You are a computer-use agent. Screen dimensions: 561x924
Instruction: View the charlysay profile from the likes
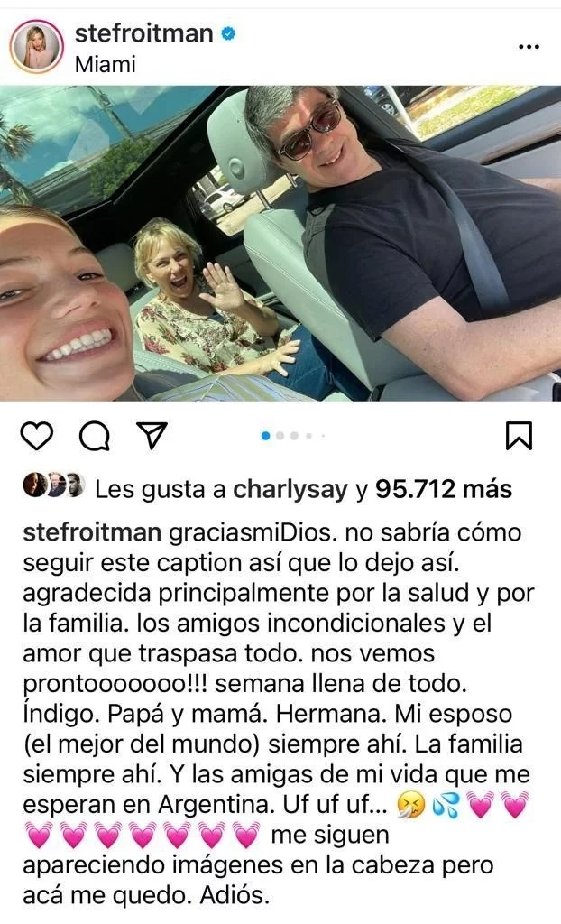pyautogui.click(x=290, y=489)
